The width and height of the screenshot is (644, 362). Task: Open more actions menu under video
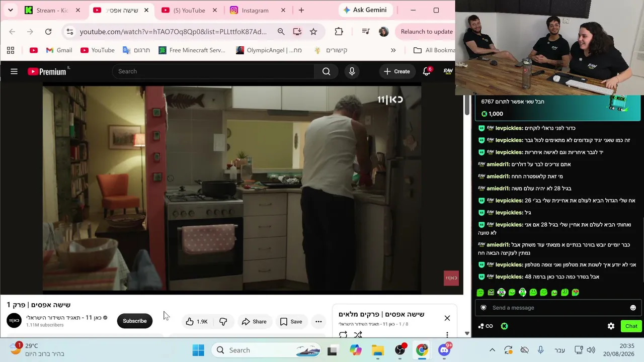pos(318,321)
